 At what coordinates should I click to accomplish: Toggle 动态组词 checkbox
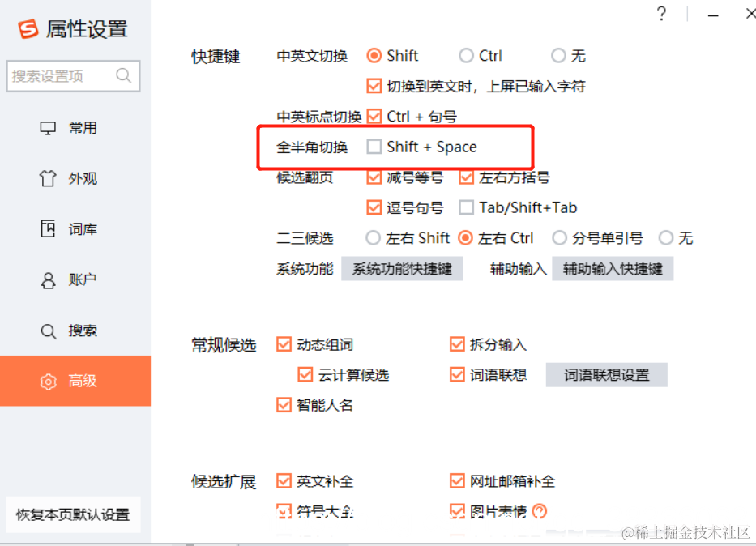click(284, 344)
